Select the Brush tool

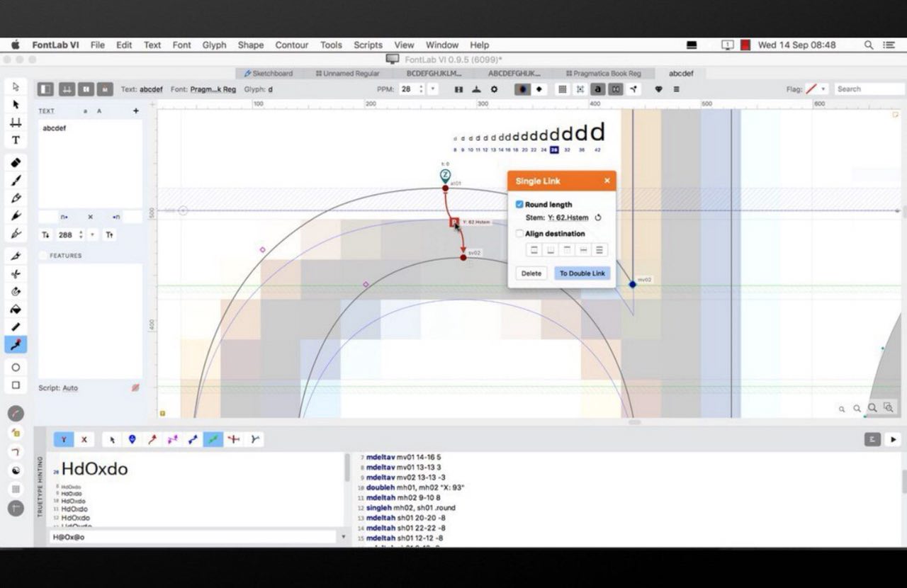click(x=16, y=180)
